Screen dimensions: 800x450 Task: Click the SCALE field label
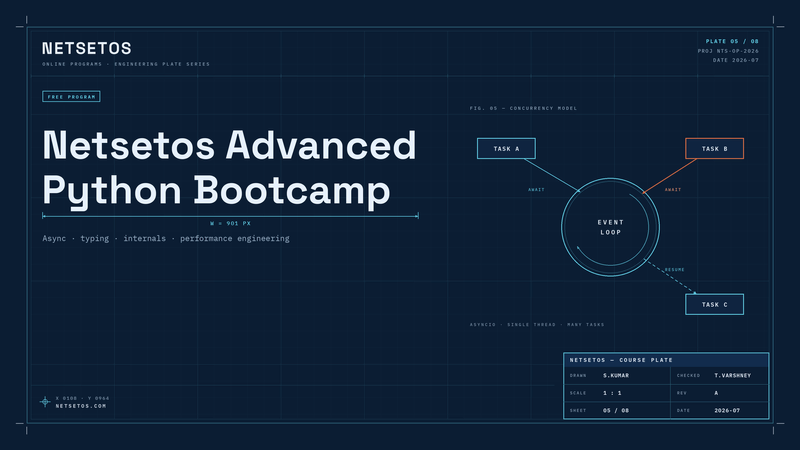tap(578, 393)
